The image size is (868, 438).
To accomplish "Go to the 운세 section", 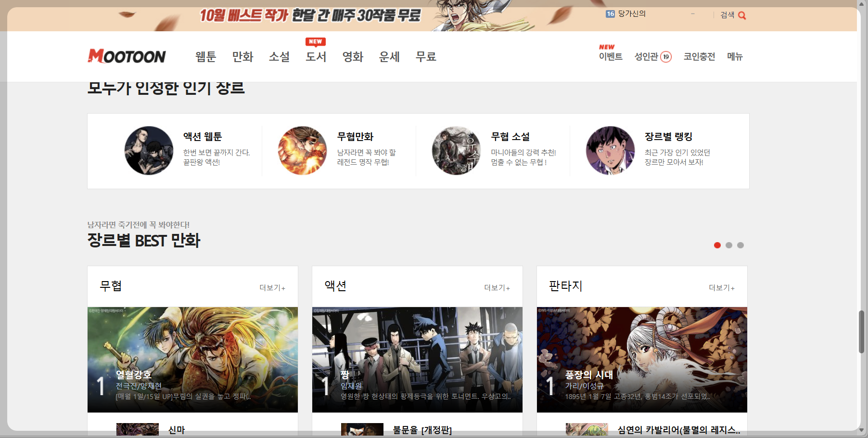I will (x=389, y=57).
